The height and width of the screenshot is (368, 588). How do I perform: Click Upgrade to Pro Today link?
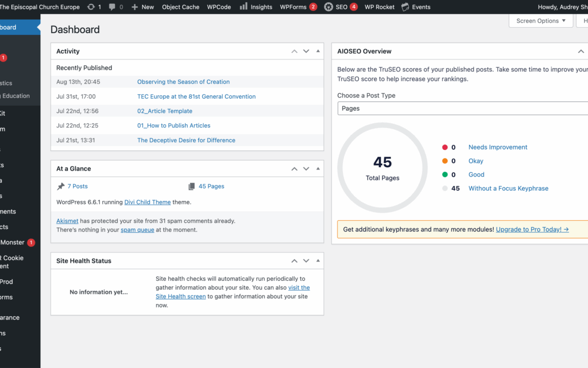pyautogui.click(x=532, y=230)
